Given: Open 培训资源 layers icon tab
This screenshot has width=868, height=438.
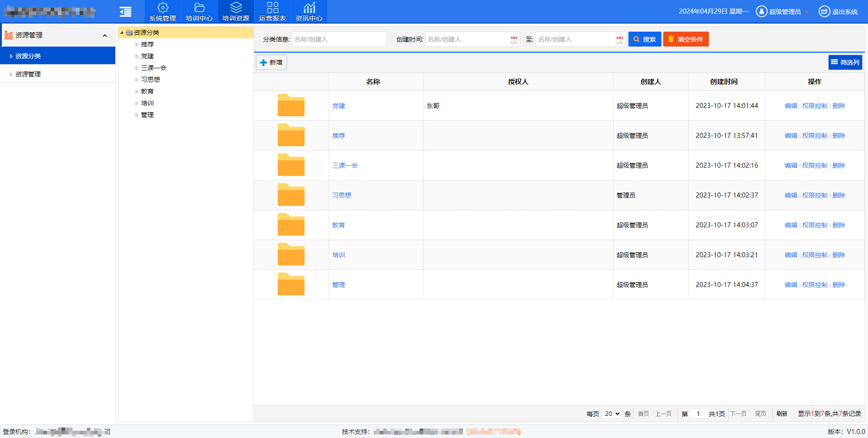Looking at the screenshot, I should 236,11.
